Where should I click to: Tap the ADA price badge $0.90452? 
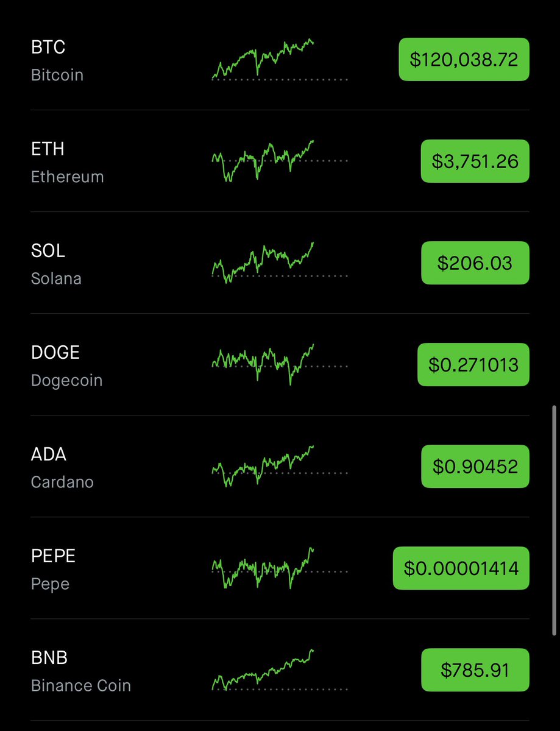pyautogui.click(x=475, y=467)
